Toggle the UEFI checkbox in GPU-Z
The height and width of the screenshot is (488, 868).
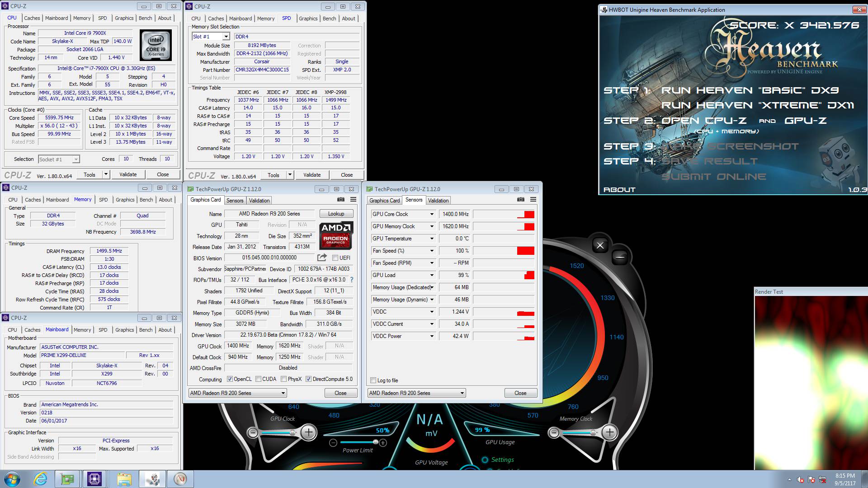pyautogui.click(x=335, y=258)
